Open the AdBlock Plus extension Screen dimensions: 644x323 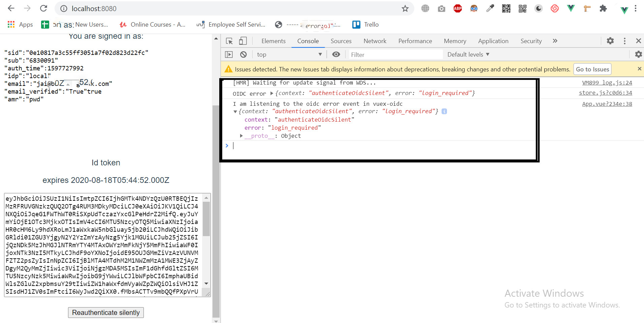(458, 8)
